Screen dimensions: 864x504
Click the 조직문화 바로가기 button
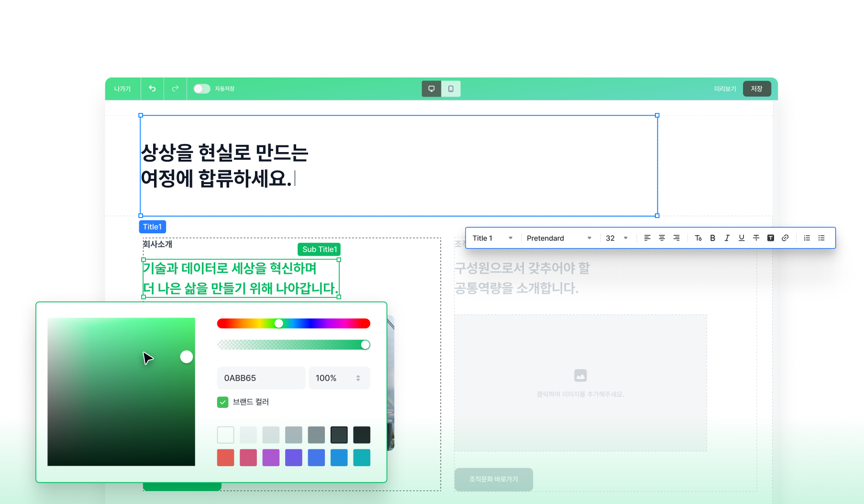coord(494,479)
